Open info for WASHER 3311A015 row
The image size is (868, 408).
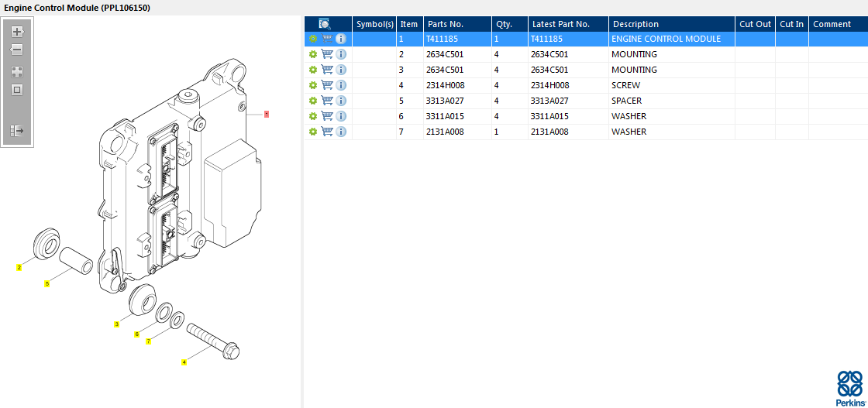341,116
